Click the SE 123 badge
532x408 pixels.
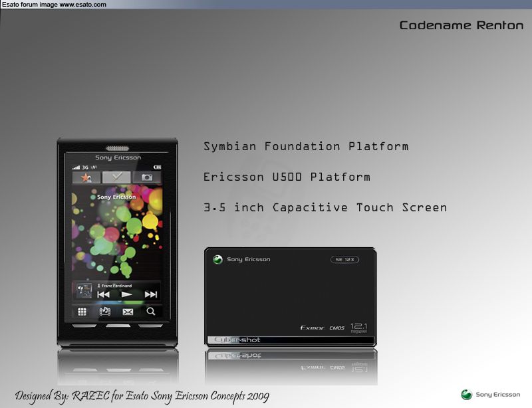click(344, 260)
